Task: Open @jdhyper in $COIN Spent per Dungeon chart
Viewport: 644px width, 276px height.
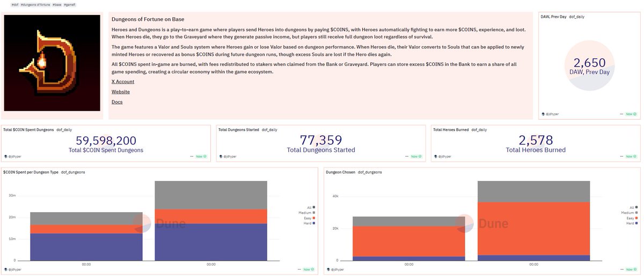Action: pos(16,269)
